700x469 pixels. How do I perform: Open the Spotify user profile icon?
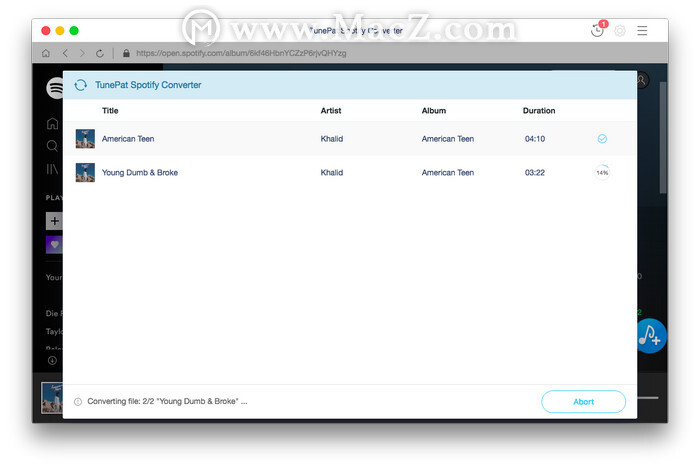coord(643,80)
